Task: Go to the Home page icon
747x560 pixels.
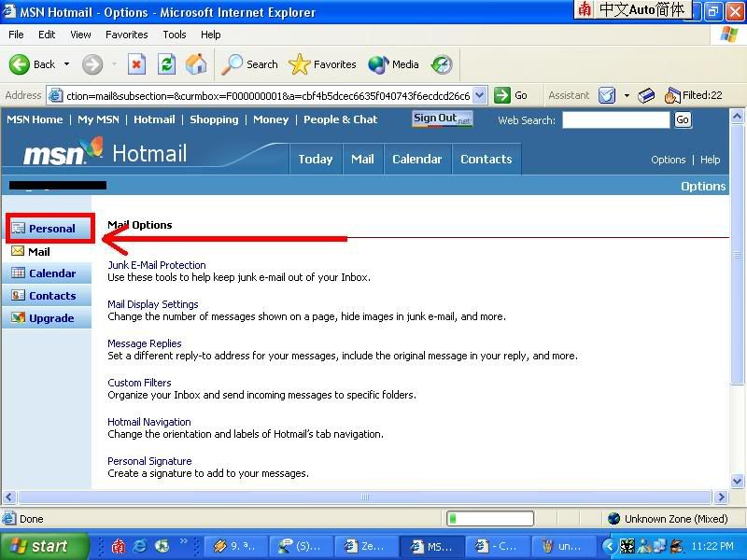Action: pyautogui.click(x=196, y=64)
